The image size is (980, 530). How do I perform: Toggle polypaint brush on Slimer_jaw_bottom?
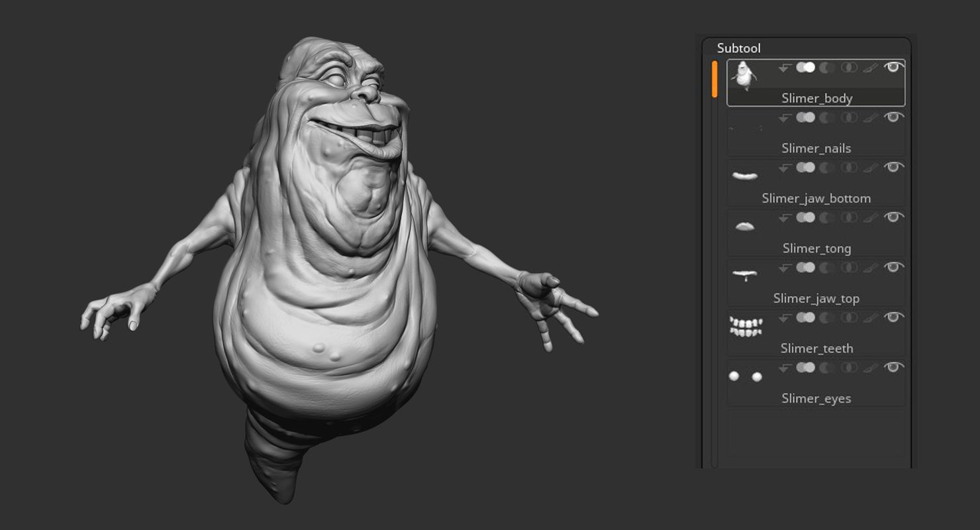(871, 168)
